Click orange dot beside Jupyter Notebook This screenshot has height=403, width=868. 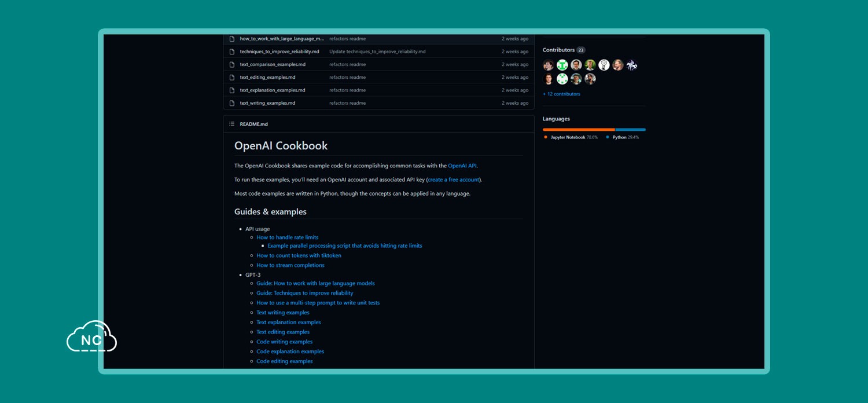coord(546,137)
